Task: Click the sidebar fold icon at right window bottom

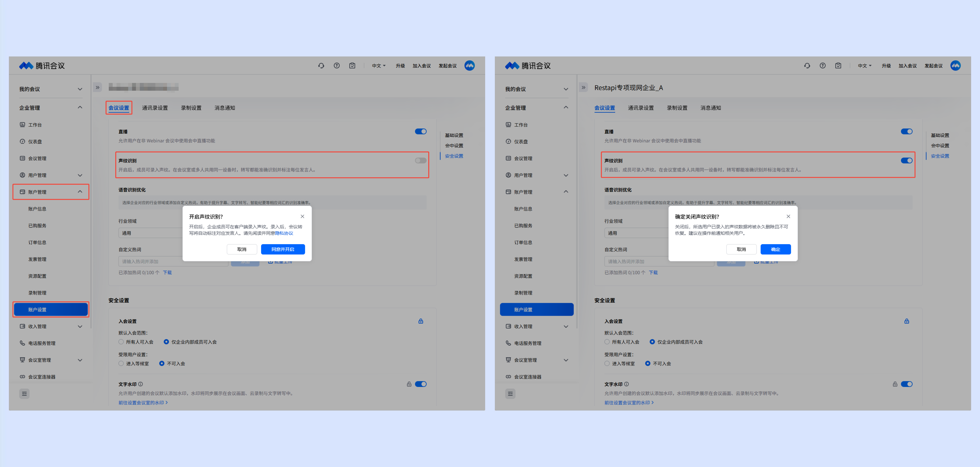Action: (510, 394)
